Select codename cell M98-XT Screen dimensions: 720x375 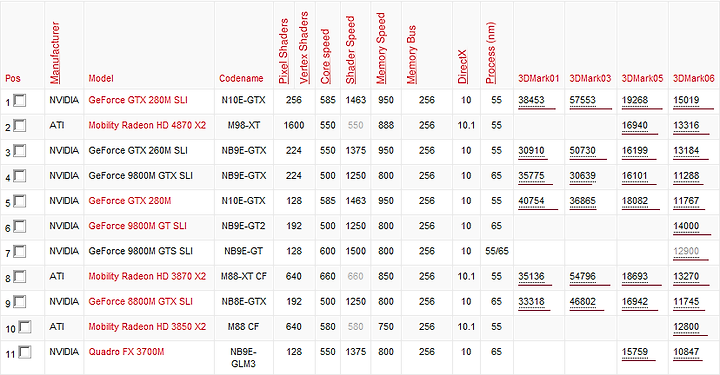click(243, 125)
